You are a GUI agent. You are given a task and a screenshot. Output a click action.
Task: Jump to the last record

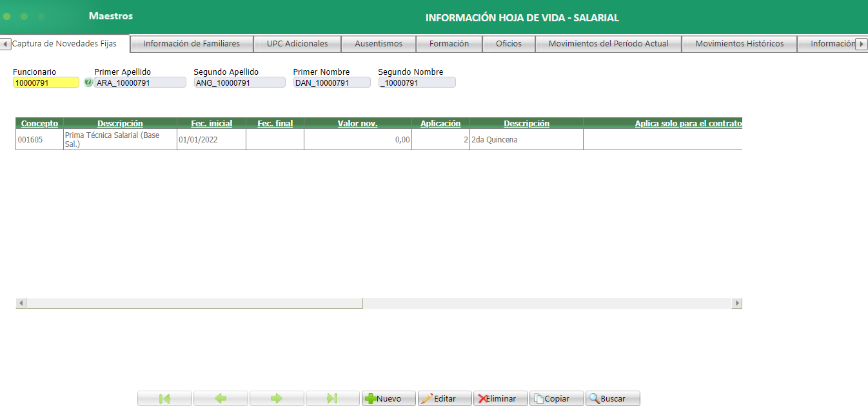(332, 398)
